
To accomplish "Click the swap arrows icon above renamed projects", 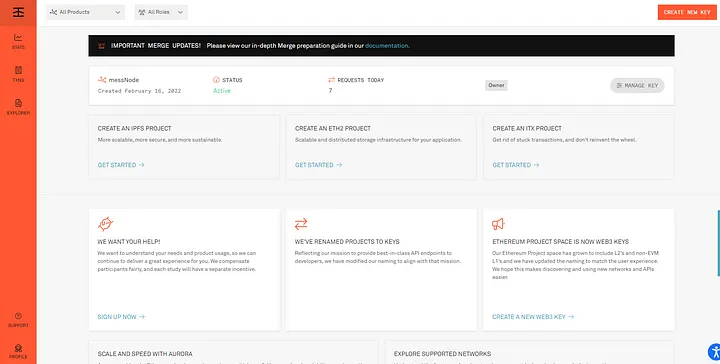I will tap(301, 224).
